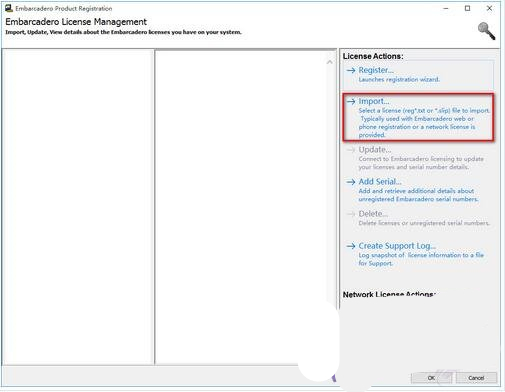Click the OK button
The width and height of the screenshot is (505, 392).
point(431,378)
